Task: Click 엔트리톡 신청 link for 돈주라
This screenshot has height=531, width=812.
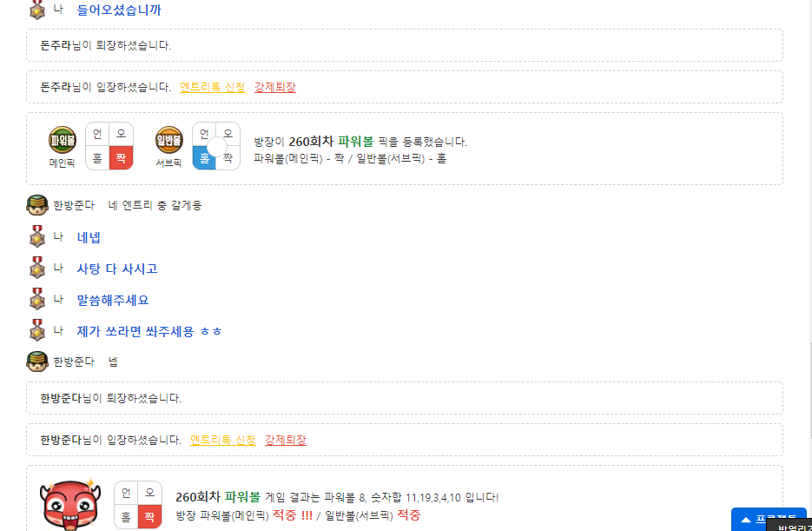Action: (212, 87)
